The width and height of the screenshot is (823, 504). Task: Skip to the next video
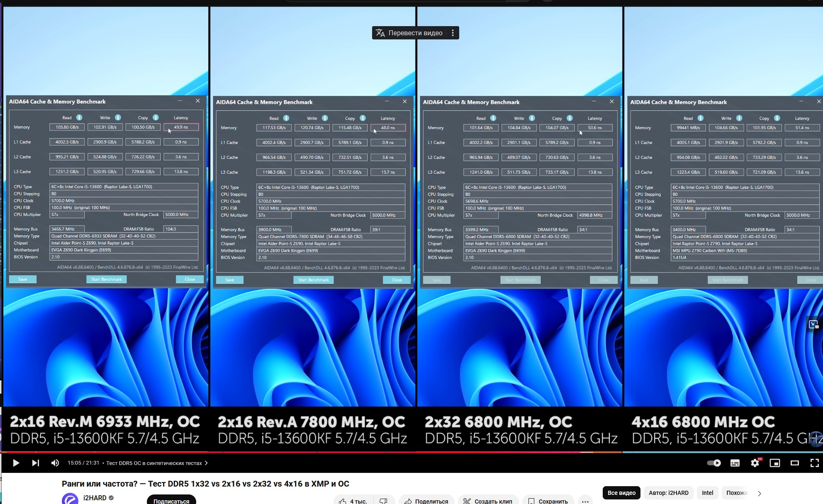point(36,463)
